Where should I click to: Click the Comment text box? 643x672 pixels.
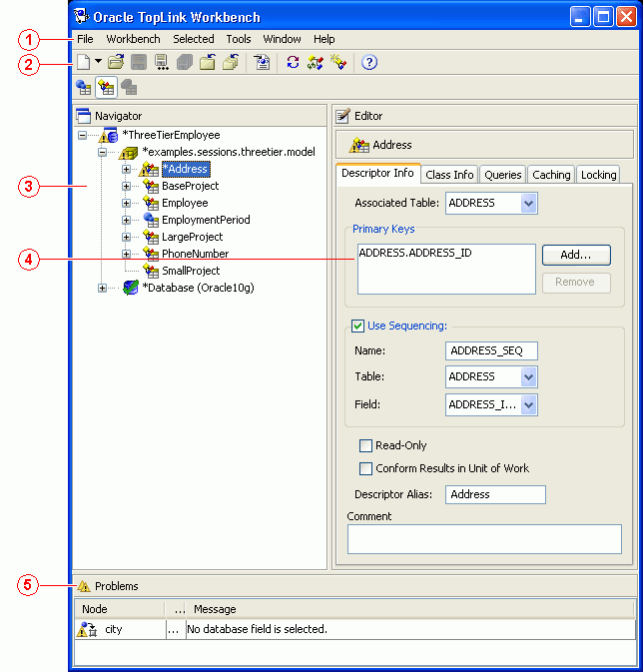(x=484, y=539)
